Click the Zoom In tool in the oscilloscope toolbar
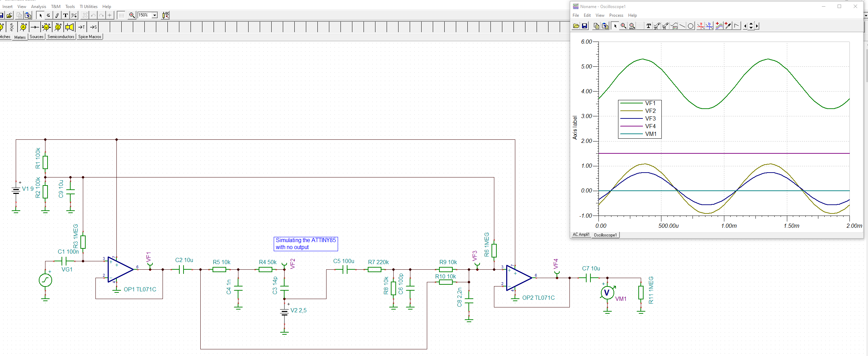The width and height of the screenshot is (868, 356). pyautogui.click(x=624, y=26)
